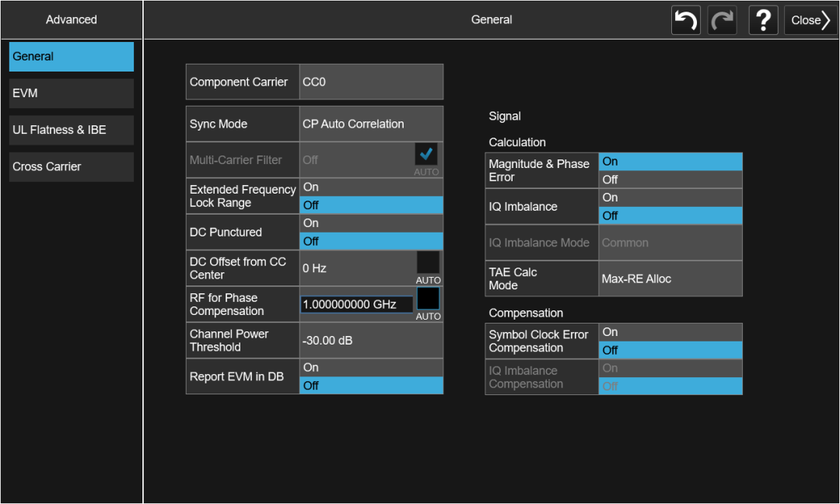The height and width of the screenshot is (504, 840).
Task: Click the redo arrow icon
Action: [723, 20]
